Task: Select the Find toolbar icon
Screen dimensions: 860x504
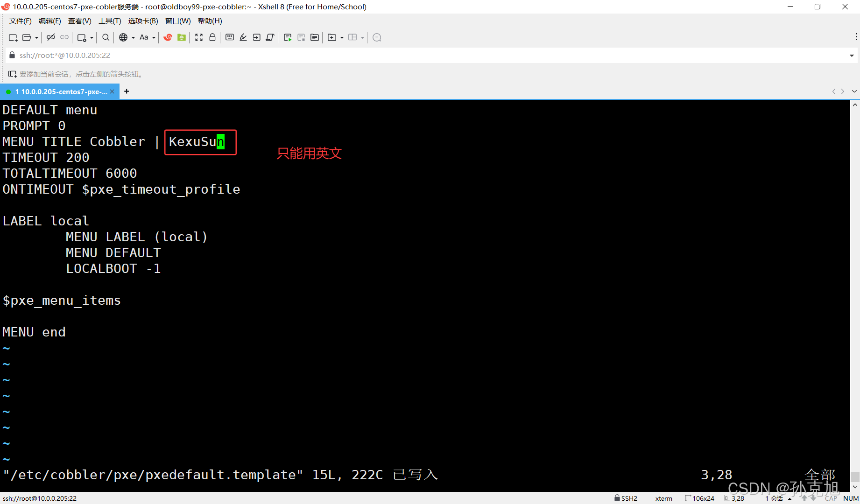Action: tap(105, 37)
